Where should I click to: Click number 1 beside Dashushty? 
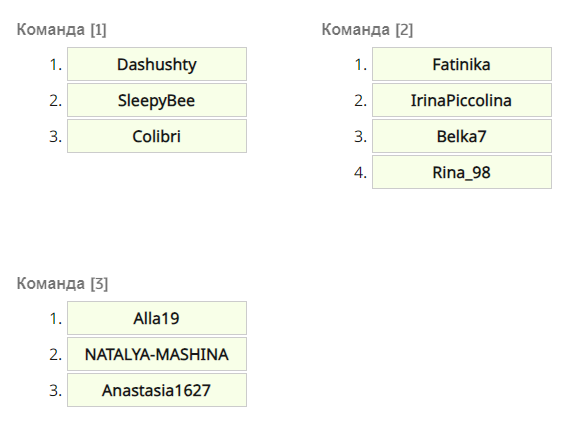[56, 65]
